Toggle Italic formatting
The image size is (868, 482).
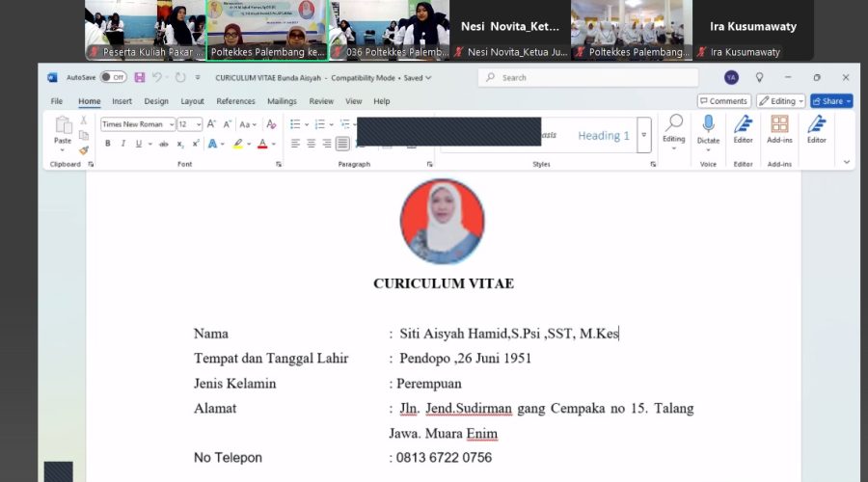122,144
